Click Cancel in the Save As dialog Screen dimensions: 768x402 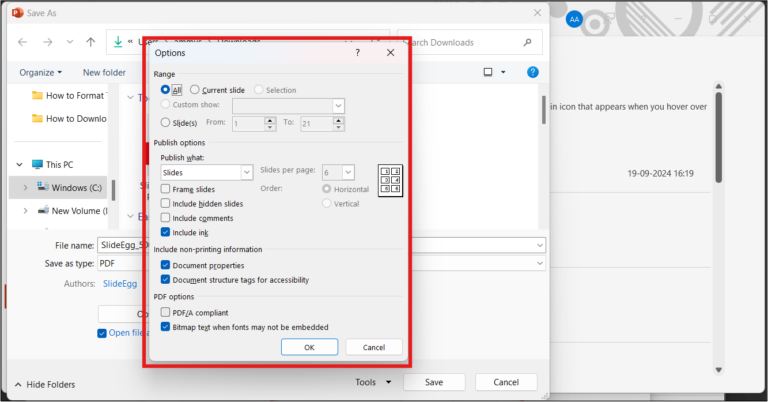tap(506, 382)
